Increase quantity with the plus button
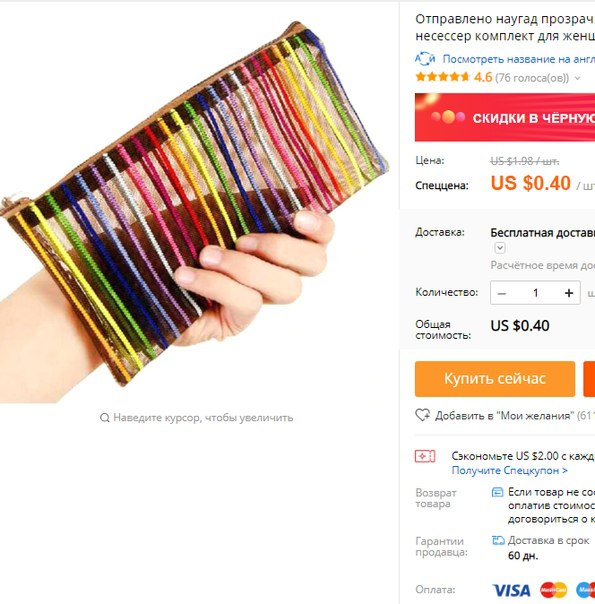The image size is (595, 604). click(x=569, y=293)
